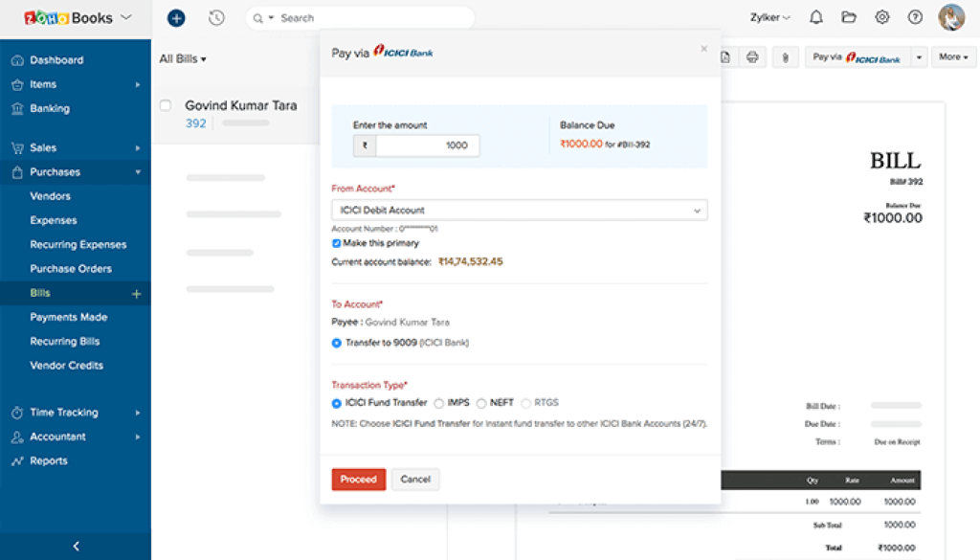980x560 pixels.
Task: Click the rupee currency symbol box
Action: pyautogui.click(x=365, y=146)
